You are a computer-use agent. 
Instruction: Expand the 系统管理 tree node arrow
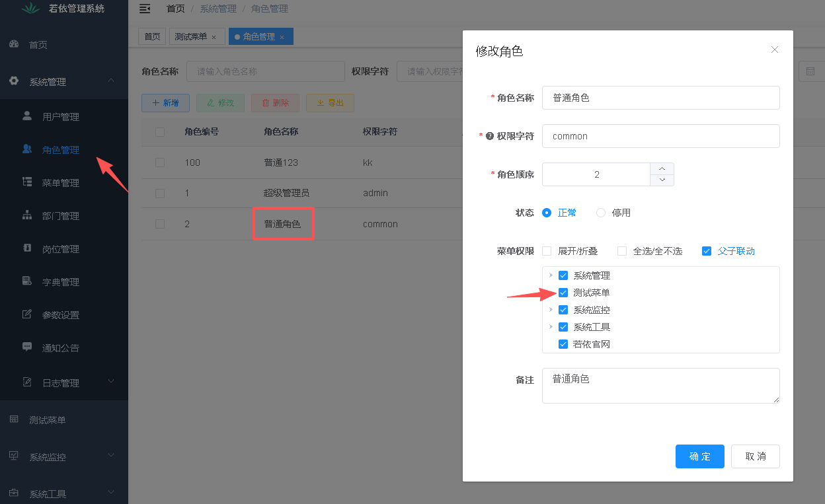[x=551, y=275]
